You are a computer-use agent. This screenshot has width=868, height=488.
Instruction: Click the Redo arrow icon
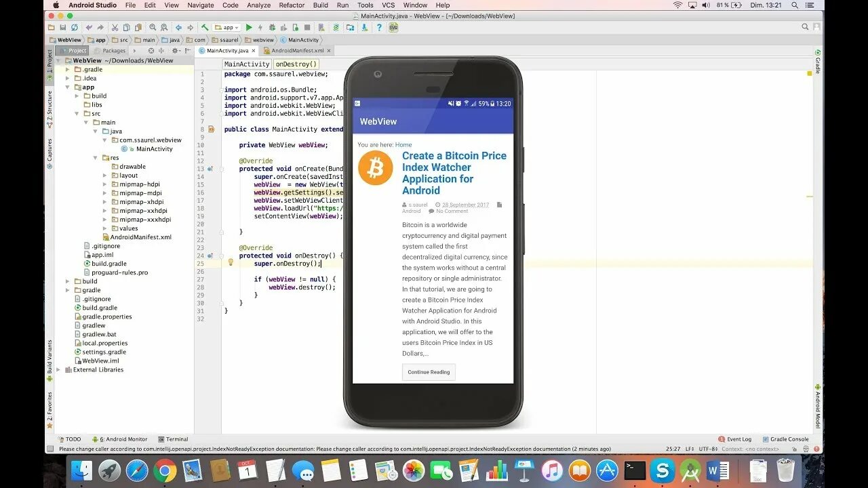click(100, 27)
